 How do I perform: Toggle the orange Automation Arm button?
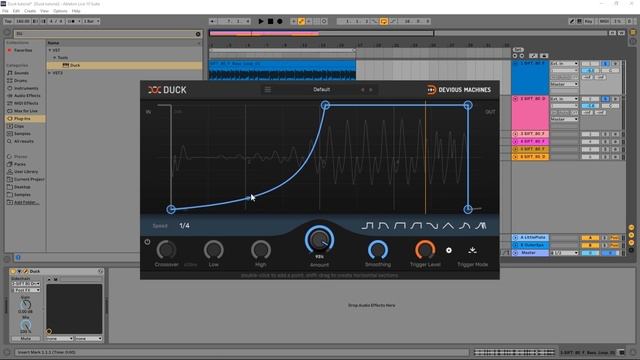[x=301, y=21]
